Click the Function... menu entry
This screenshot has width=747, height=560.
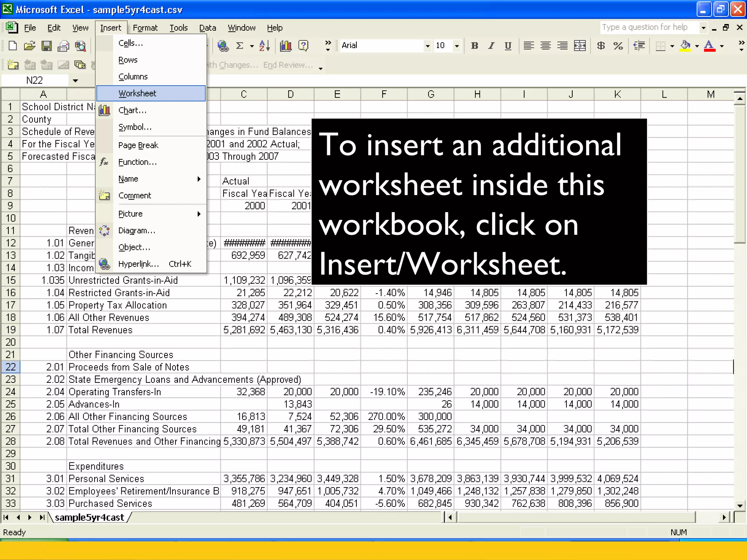(137, 162)
